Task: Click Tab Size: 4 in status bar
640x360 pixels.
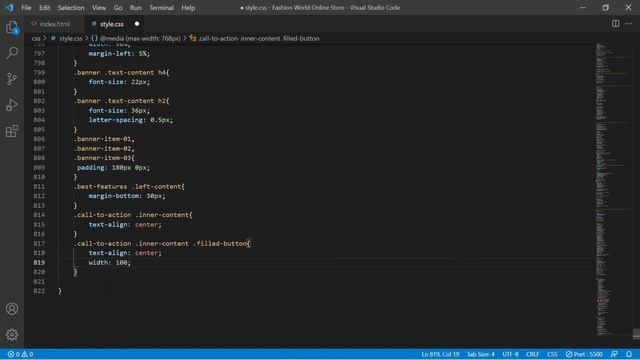Action: point(481,354)
